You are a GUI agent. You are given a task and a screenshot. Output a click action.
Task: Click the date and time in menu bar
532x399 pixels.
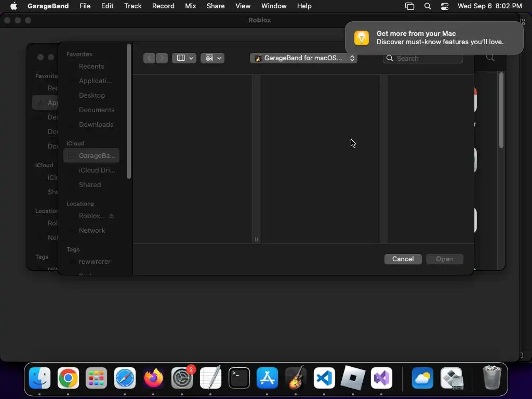[489, 6]
